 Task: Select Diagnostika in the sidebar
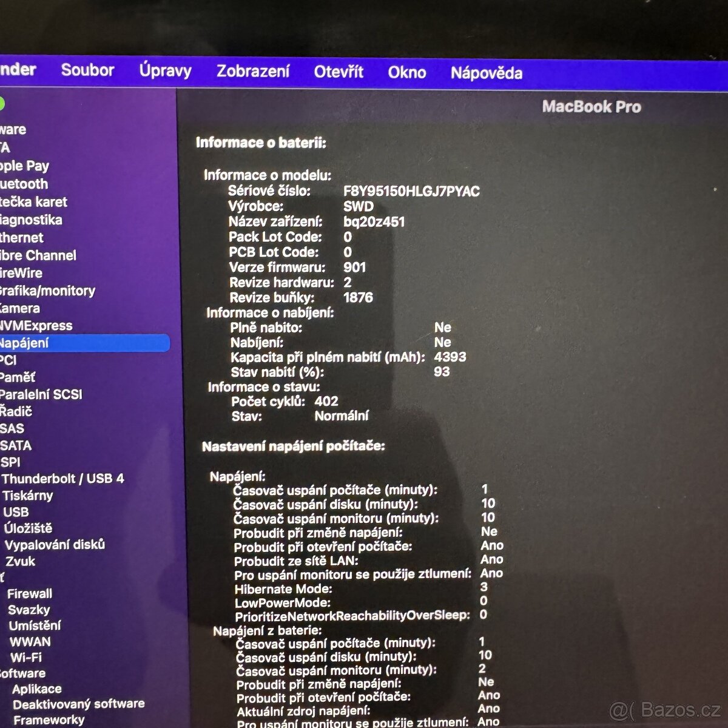click(x=31, y=220)
